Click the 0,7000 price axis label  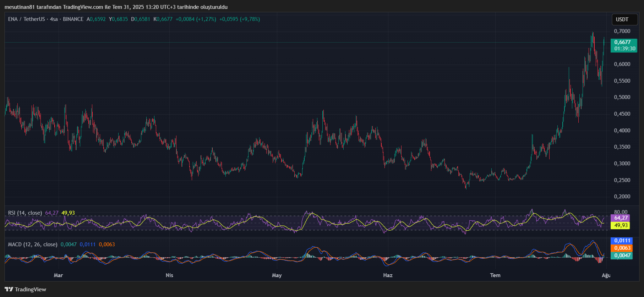click(622, 31)
